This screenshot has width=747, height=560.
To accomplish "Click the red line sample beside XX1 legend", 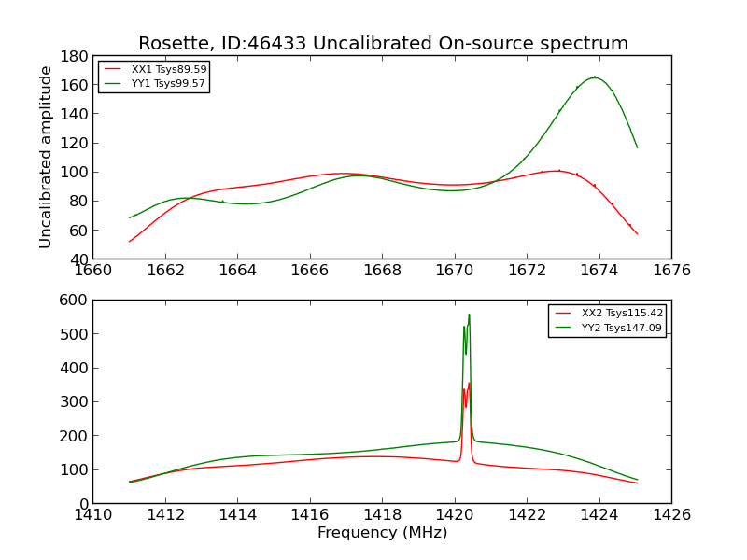I will pos(112,69).
